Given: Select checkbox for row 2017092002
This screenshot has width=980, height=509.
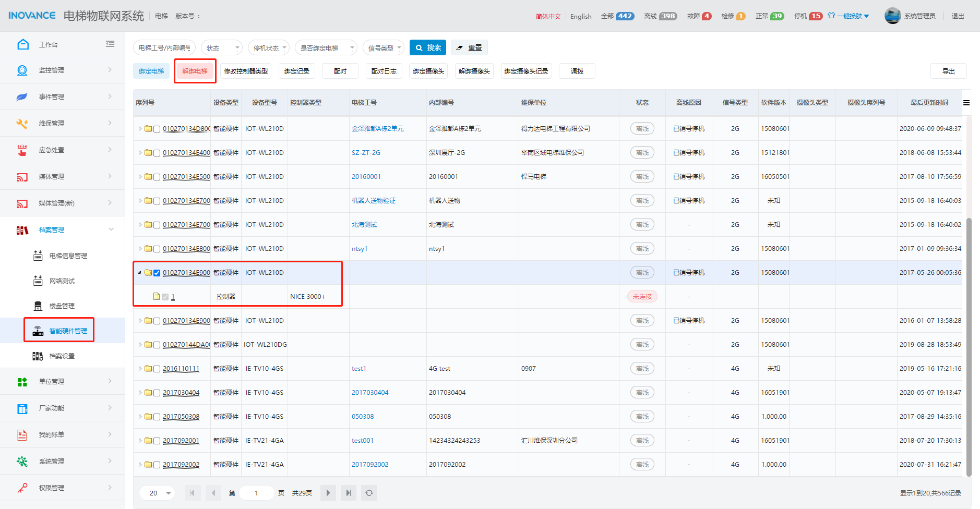Looking at the screenshot, I should [157, 465].
